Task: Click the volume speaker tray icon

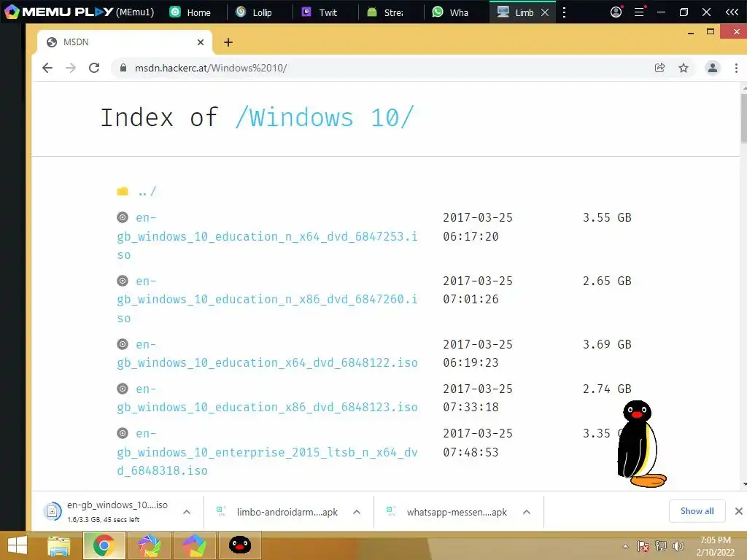Action: coord(678,546)
